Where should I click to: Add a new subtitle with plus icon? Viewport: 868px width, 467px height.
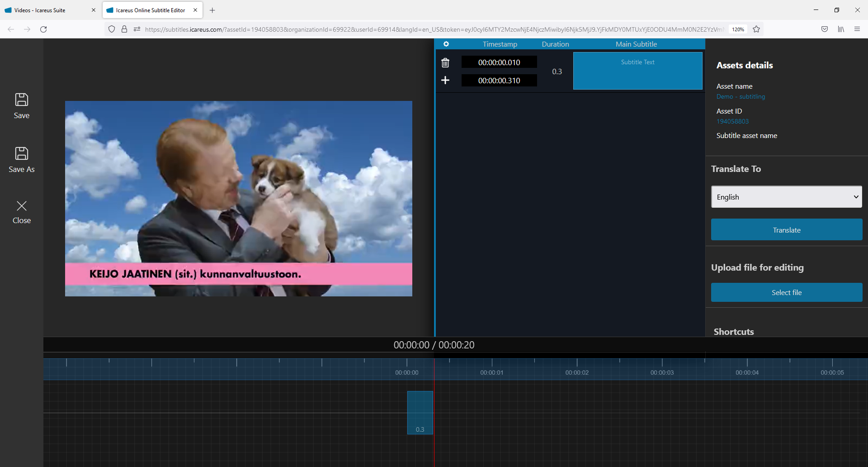pyautogui.click(x=445, y=81)
